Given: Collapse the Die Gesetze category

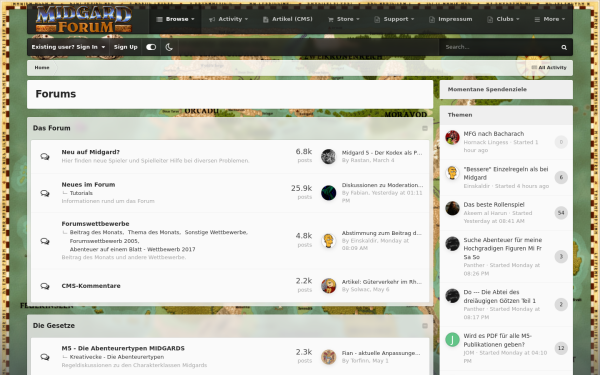Looking at the screenshot, I should [425, 326].
